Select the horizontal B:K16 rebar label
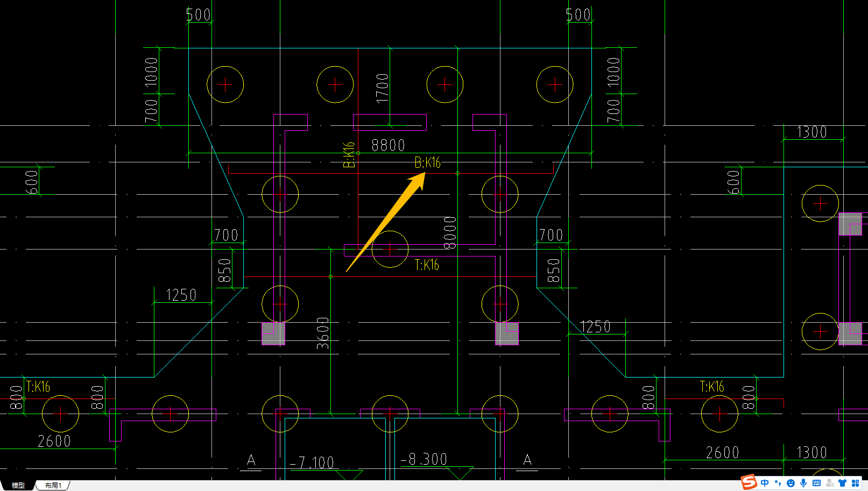868x491 pixels. point(428,162)
